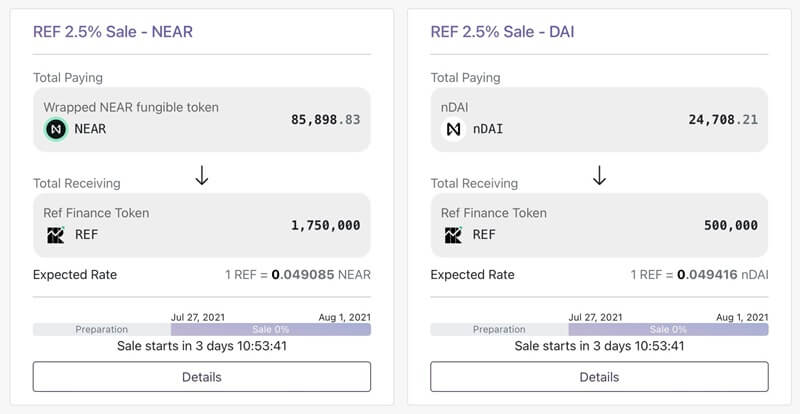Click Total Receiving label in NEAR card
The image size is (800, 414).
coord(77,183)
